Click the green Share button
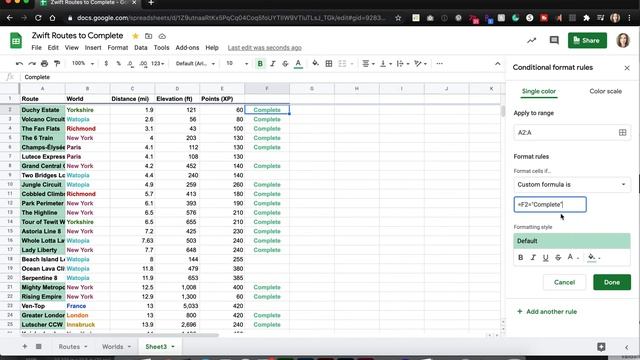This screenshot has width=640, height=360. [x=587, y=40]
